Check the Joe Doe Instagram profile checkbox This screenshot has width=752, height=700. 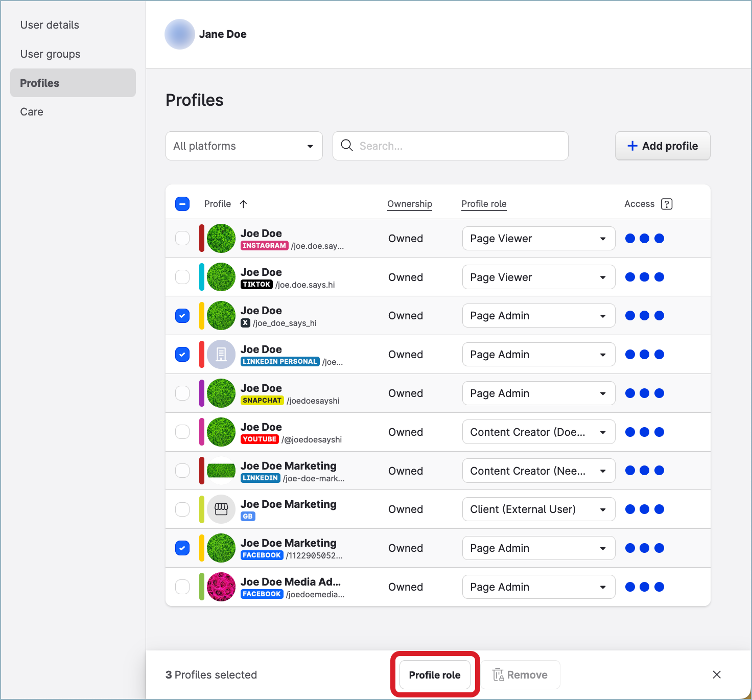tap(182, 238)
